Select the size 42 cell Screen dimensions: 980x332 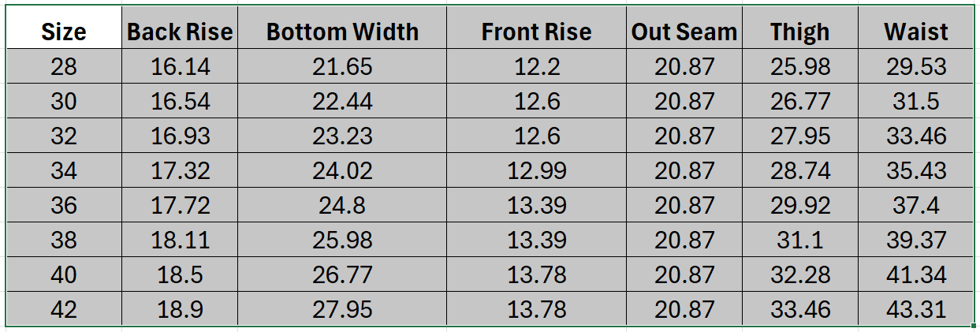tap(64, 309)
